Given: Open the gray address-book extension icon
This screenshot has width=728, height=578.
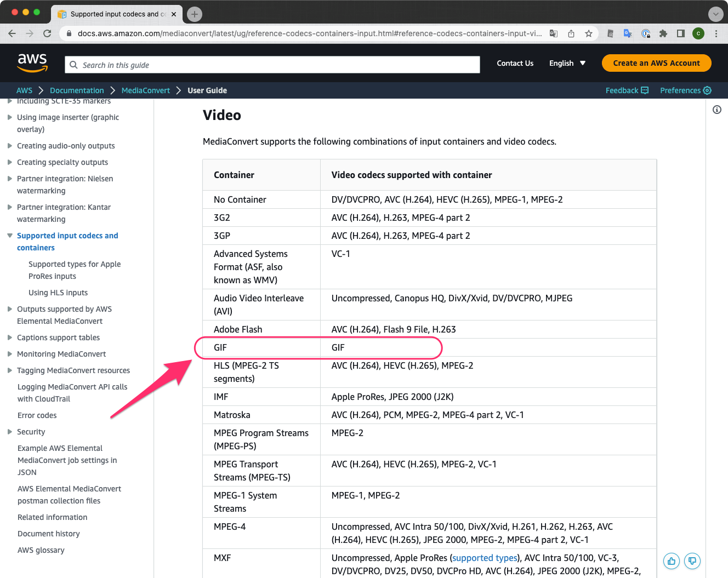Looking at the screenshot, I should [610, 33].
